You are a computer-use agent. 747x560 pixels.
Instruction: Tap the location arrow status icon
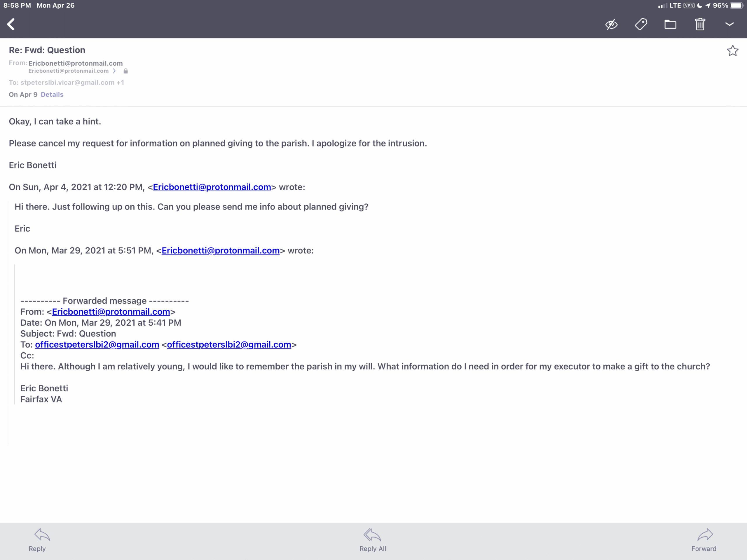coord(708,6)
